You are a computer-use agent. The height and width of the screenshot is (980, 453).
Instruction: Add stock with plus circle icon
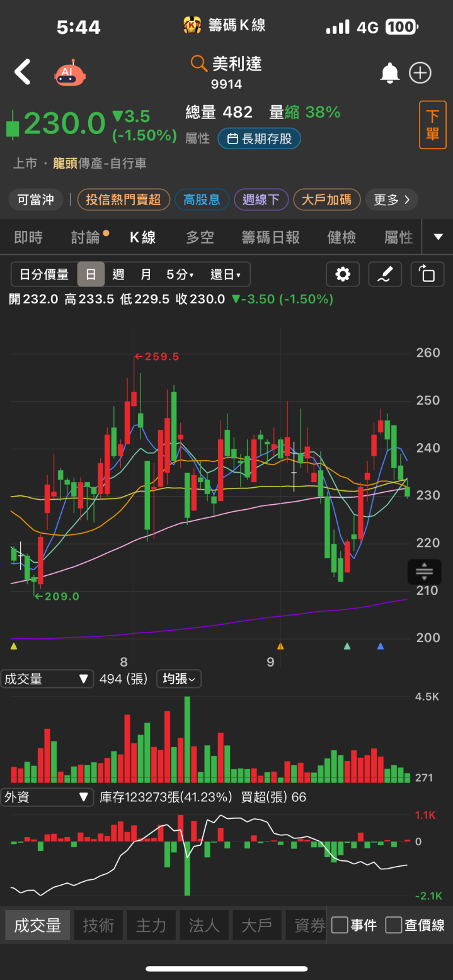pos(420,73)
